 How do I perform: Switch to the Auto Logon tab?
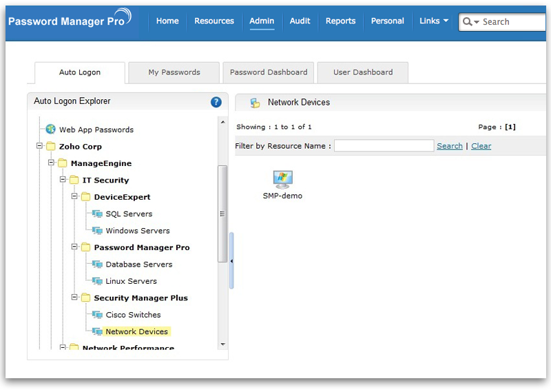click(x=80, y=72)
